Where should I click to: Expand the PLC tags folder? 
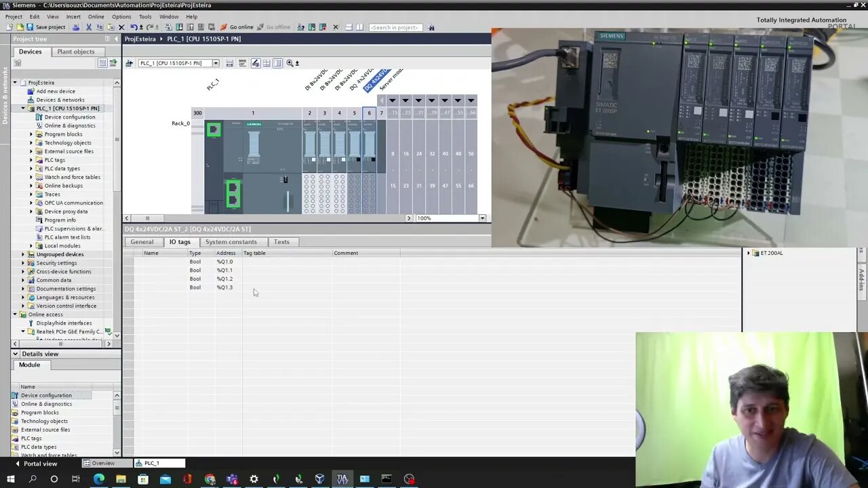click(31, 160)
